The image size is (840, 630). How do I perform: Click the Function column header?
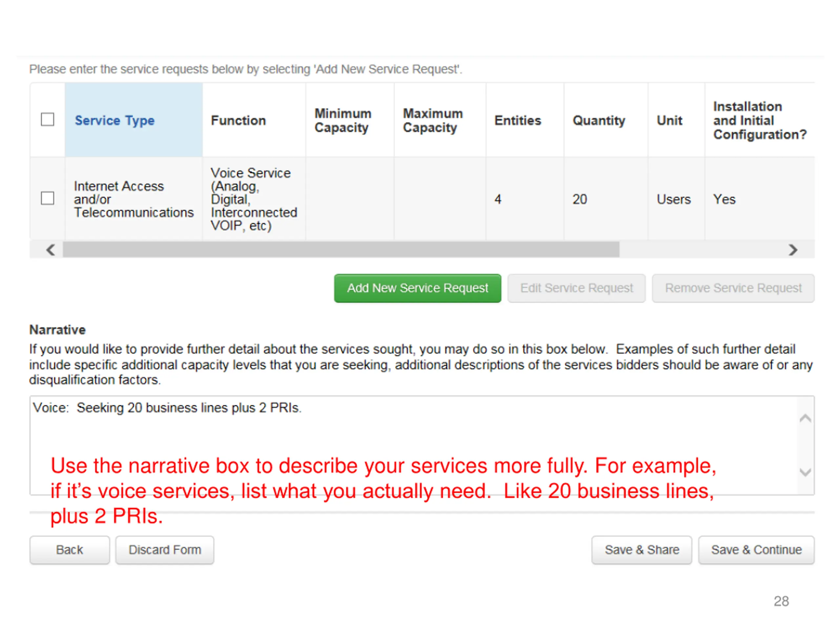pos(254,120)
